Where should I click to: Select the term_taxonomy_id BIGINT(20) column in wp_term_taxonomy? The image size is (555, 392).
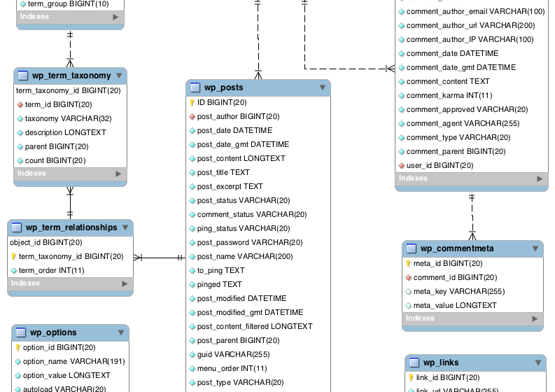[70, 91]
